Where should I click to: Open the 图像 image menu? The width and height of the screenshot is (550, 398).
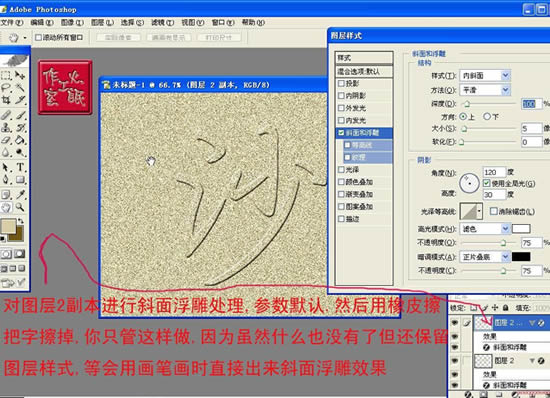(x=72, y=22)
